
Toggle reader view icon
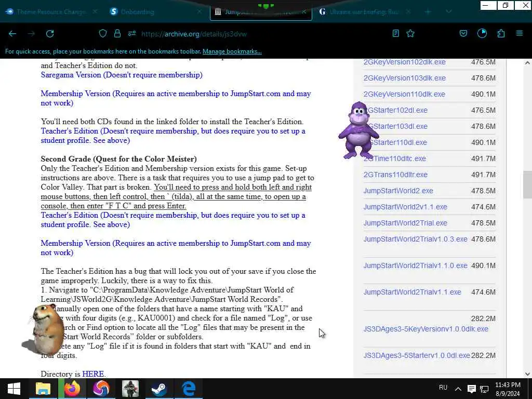click(x=395, y=34)
